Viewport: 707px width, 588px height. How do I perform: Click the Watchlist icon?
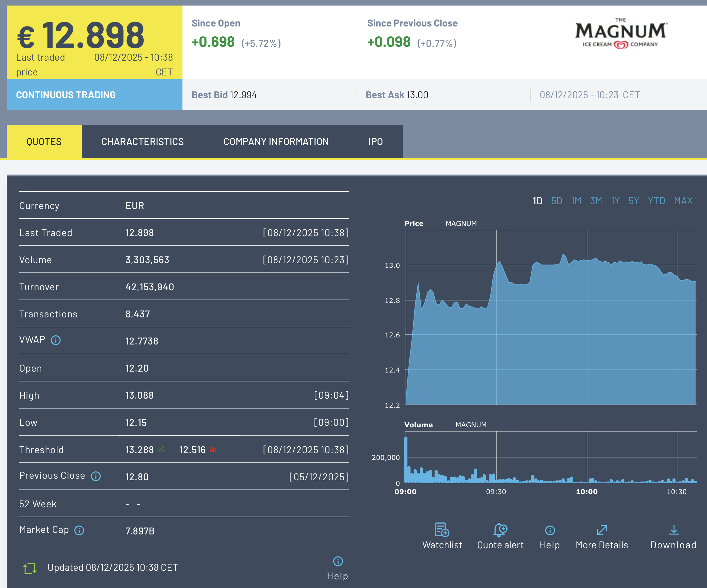pyautogui.click(x=442, y=530)
